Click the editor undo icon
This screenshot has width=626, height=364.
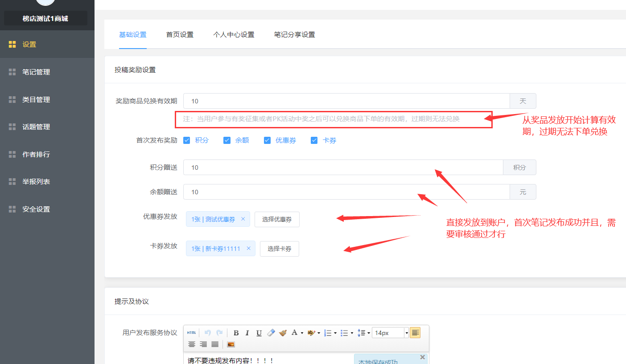[207, 333]
